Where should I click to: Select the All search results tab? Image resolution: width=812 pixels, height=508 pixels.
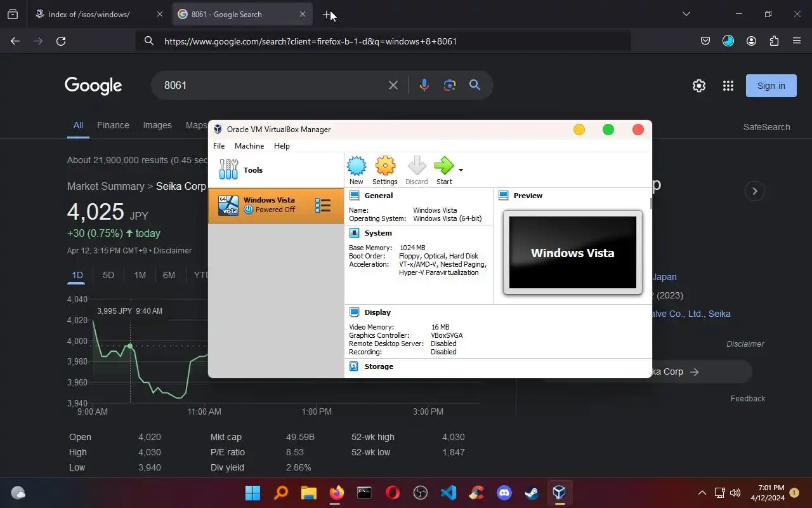point(78,125)
